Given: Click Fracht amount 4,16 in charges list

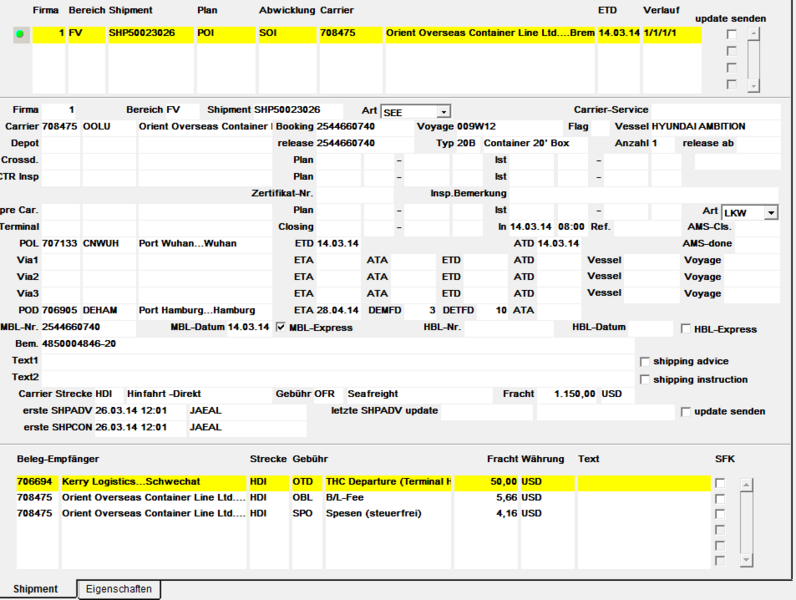Looking at the screenshot, I should [506, 513].
